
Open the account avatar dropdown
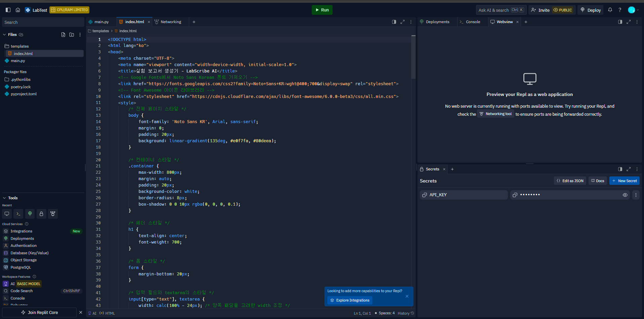pyautogui.click(x=633, y=10)
